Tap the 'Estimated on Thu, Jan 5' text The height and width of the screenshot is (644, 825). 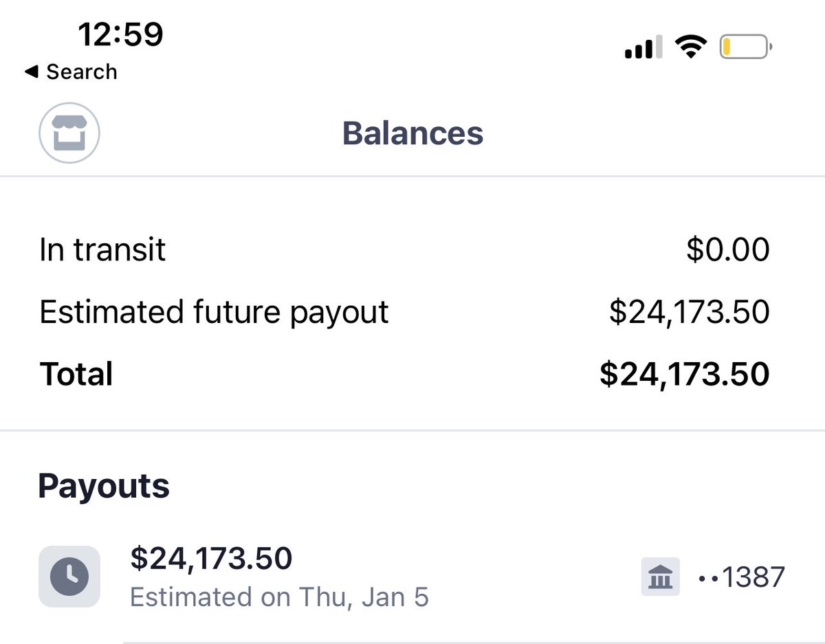pyautogui.click(x=279, y=597)
